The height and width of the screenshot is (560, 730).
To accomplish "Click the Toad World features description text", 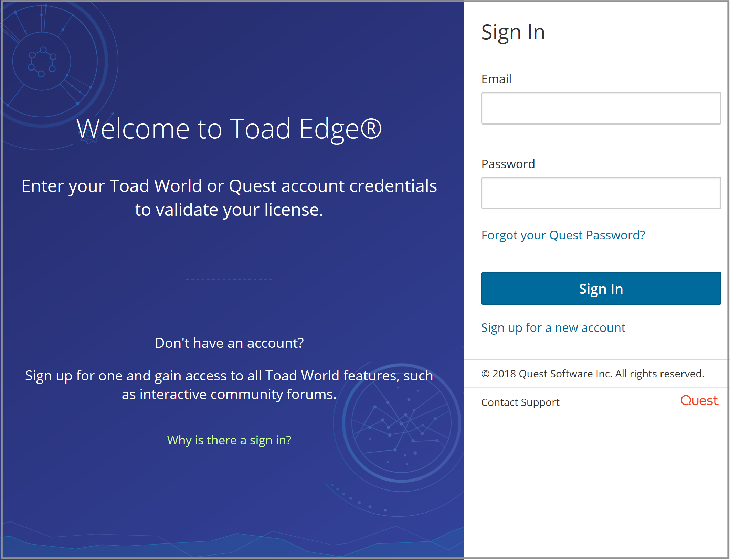I will pyautogui.click(x=229, y=385).
